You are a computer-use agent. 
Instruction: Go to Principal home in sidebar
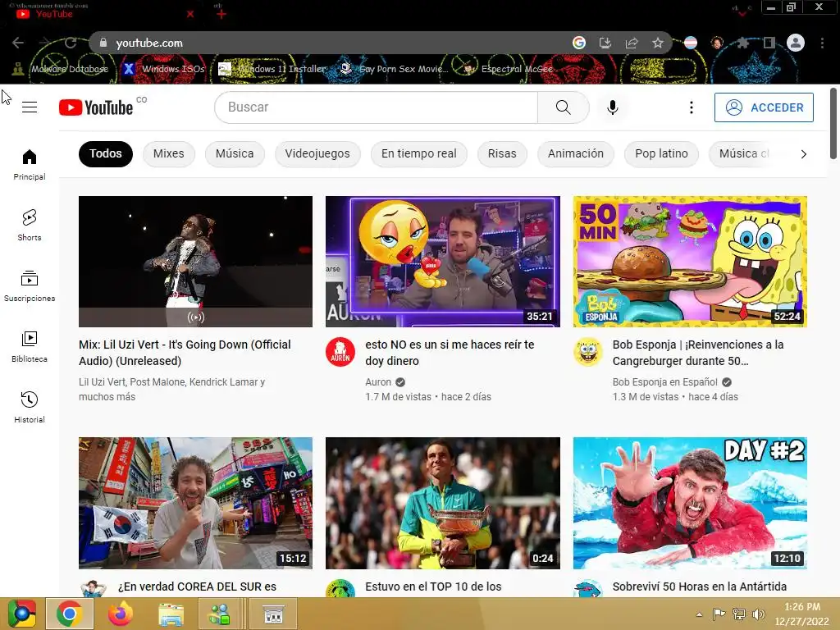point(30,164)
